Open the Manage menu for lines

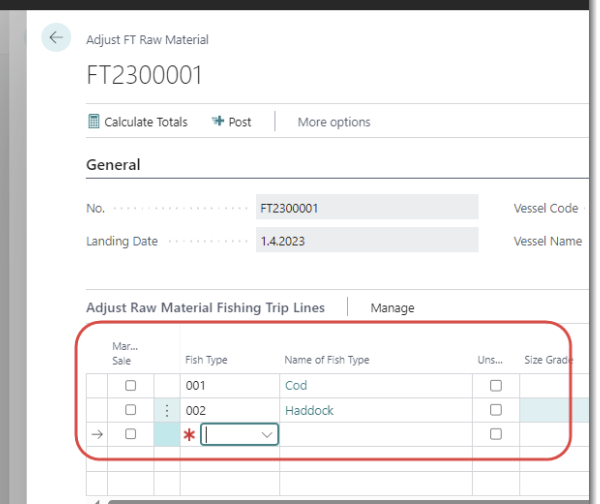click(392, 308)
